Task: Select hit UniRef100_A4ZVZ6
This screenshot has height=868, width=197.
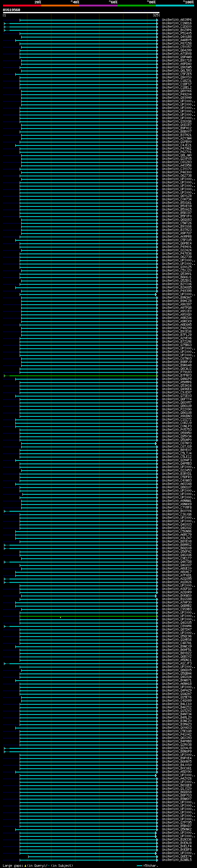Action: [x=176, y=779]
